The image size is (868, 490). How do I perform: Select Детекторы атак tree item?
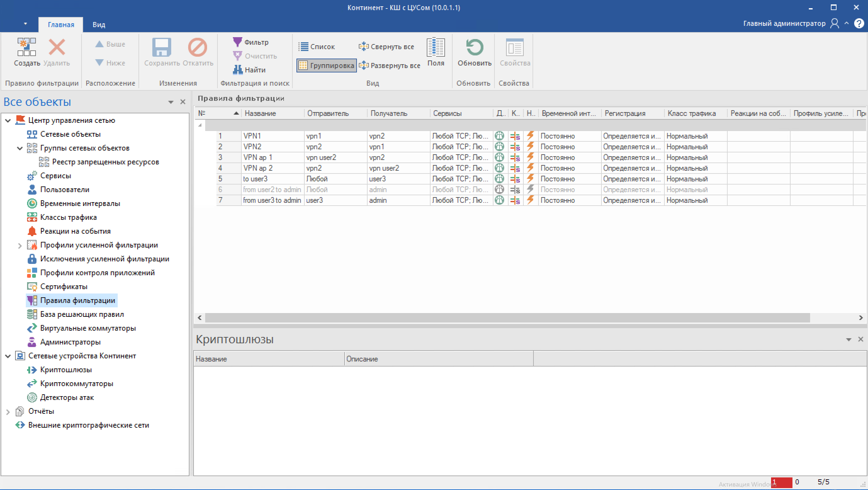[x=67, y=398]
